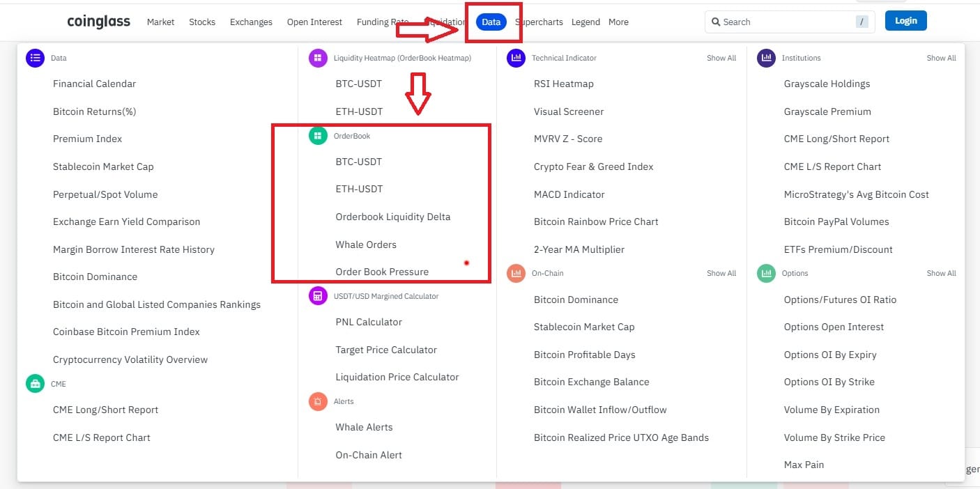980x489 pixels.
Task: Open Target Price Calculator
Action: point(386,350)
